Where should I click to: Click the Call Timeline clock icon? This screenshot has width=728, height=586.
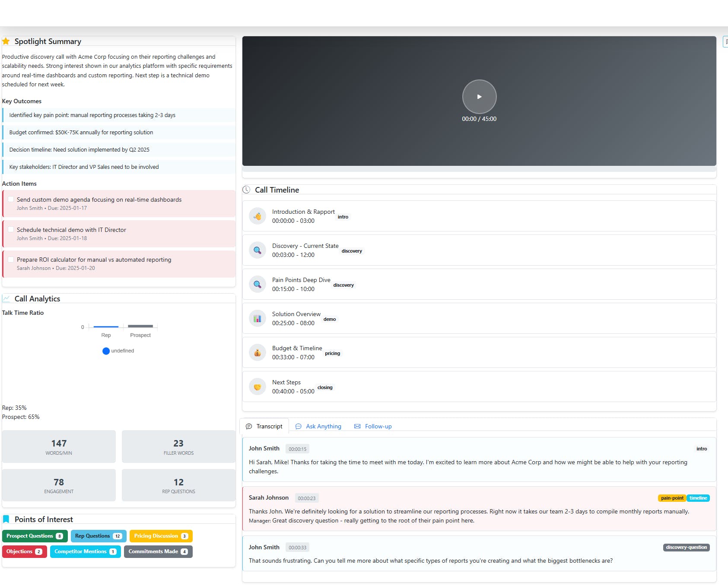tap(246, 190)
